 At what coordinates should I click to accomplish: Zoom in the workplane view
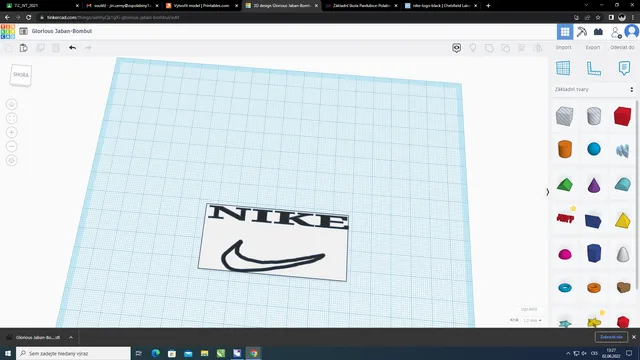(12, 132)
